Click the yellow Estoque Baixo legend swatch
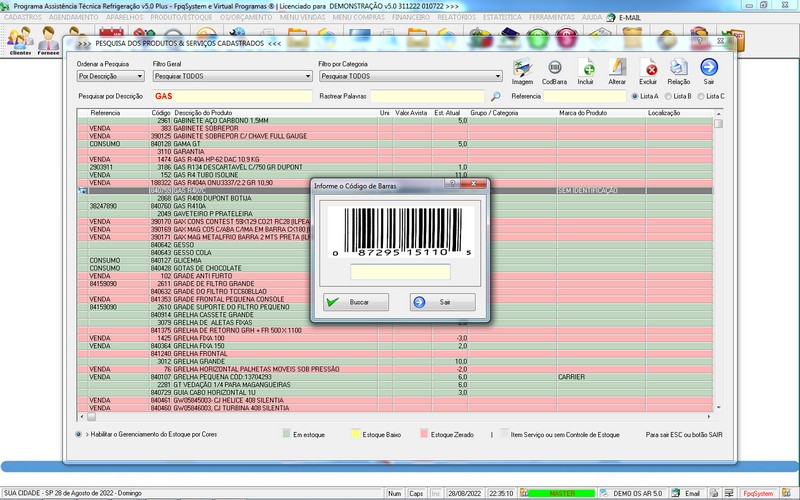Image resolution: width=800 pixels, height=500 pixels. tap(356, 434)
